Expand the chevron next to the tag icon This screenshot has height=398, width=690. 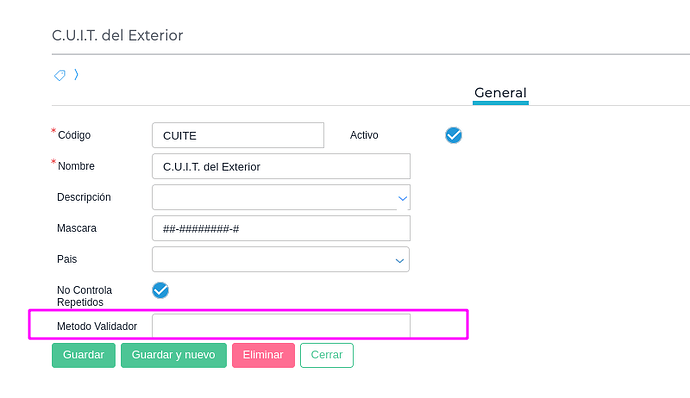coord(77,74)
